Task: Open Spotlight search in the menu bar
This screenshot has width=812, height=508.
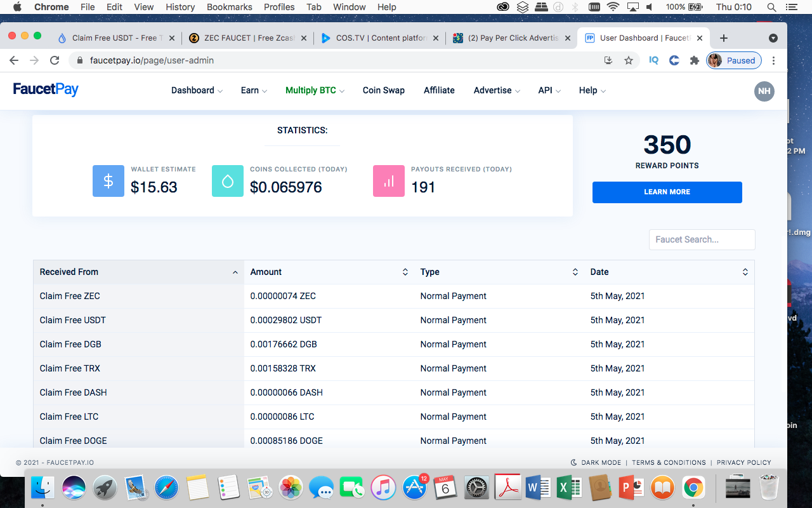Action: pyautogui.click(x=771, y=7)
